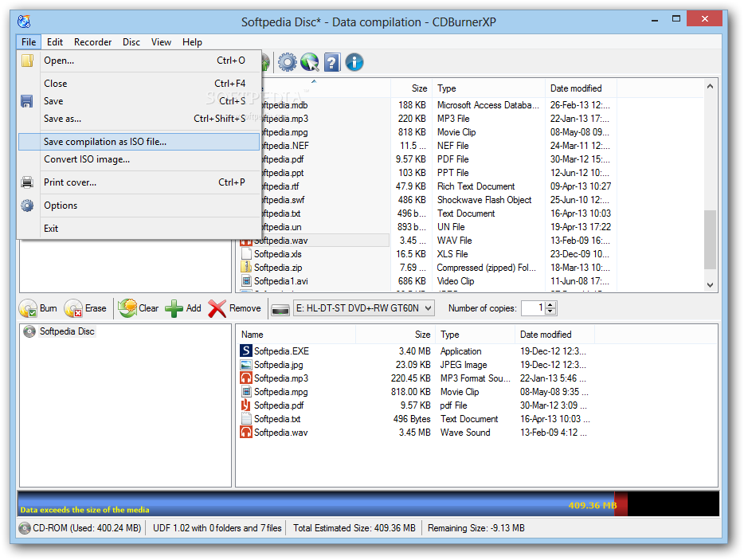The height and width of the screenshot is (560, 744).
Task: Click the upper file list scrollbar down arrow
Action: 710,284
